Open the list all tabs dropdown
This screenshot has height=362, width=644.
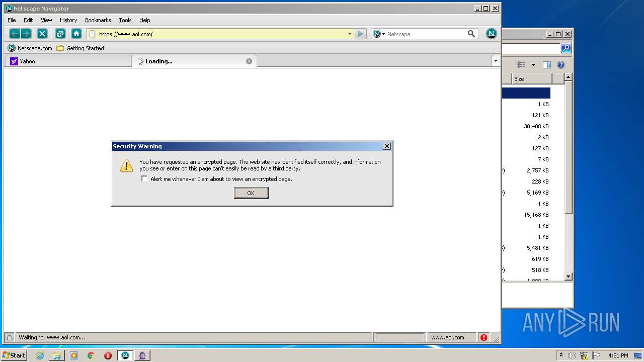496,61
